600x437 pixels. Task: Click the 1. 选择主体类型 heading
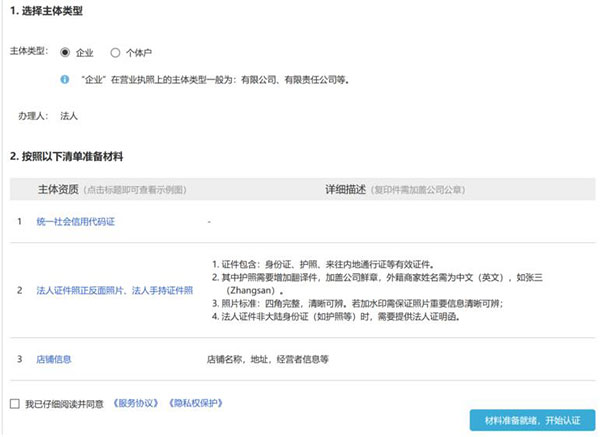[x=47, y=12]
